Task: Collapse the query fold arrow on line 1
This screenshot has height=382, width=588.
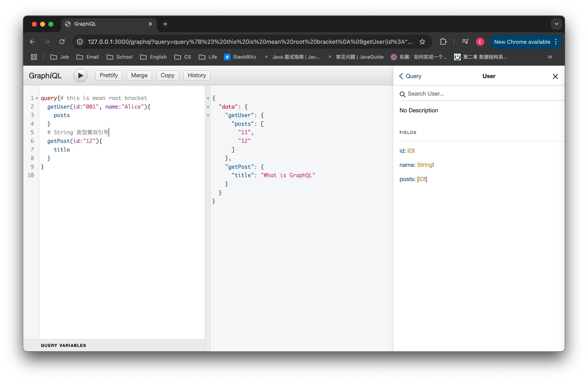Action: tap(37, 98)
